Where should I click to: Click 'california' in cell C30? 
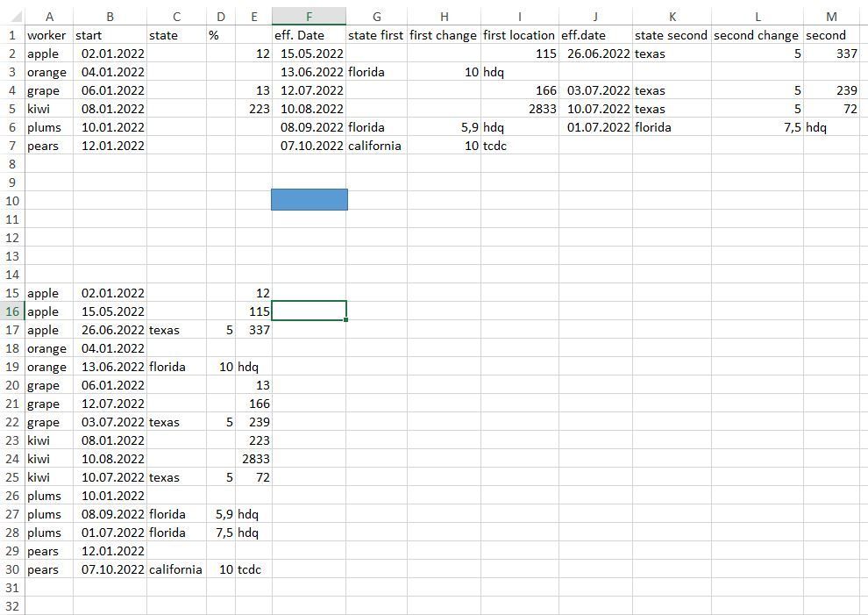point(175,569)
